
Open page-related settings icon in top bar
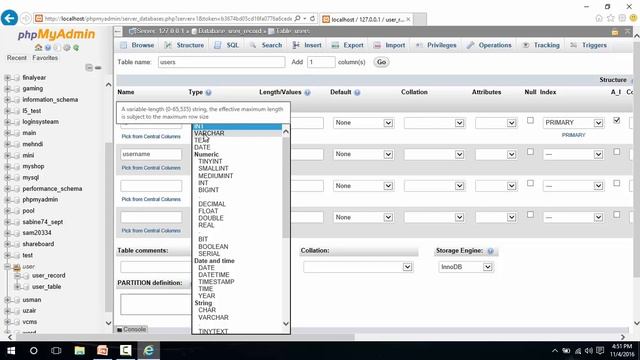point(615,31)
